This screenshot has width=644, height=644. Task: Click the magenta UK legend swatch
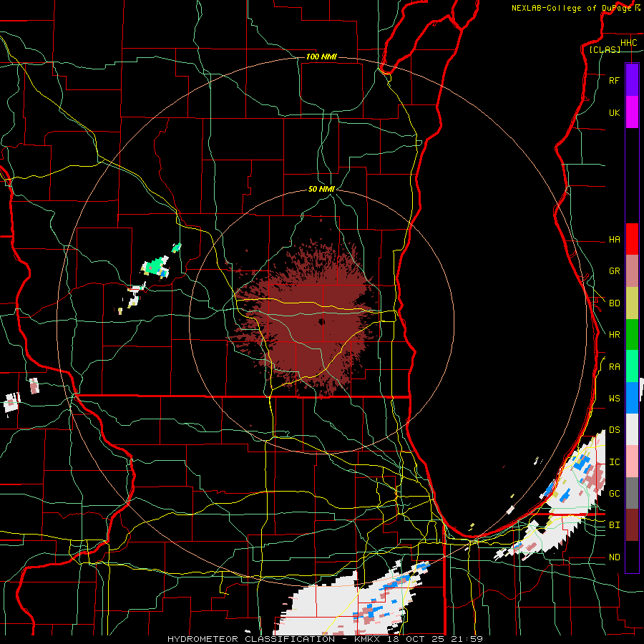[x=632, y=112]
